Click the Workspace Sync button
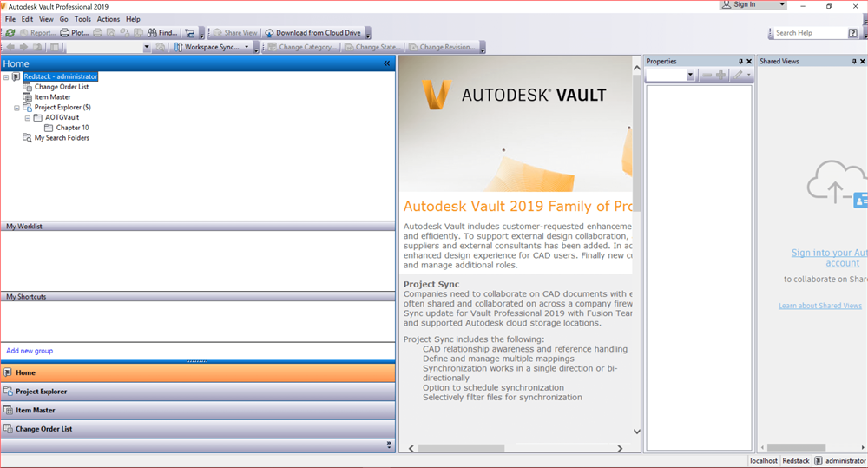The image size is (868, 468). tap(207, 47)
